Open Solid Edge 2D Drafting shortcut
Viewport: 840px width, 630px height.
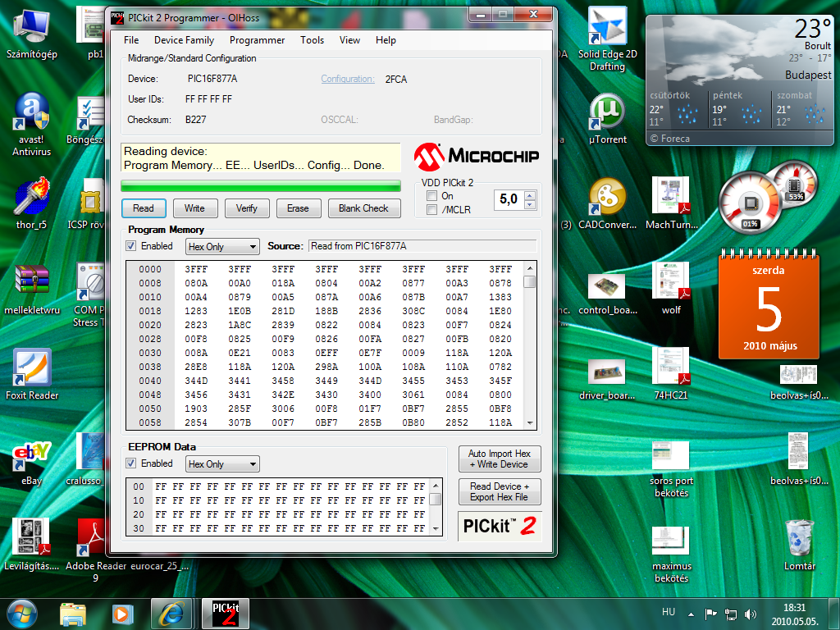pos(608,39)
